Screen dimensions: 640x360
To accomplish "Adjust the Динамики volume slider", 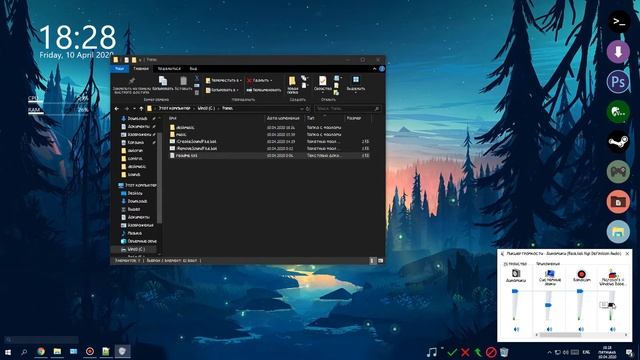I will coord(515,291).
